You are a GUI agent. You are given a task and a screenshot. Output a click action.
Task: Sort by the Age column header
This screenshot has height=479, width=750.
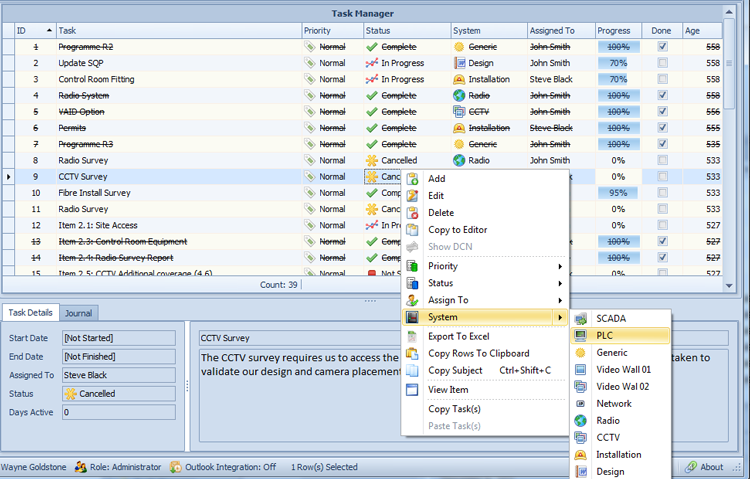coord(702,31)
